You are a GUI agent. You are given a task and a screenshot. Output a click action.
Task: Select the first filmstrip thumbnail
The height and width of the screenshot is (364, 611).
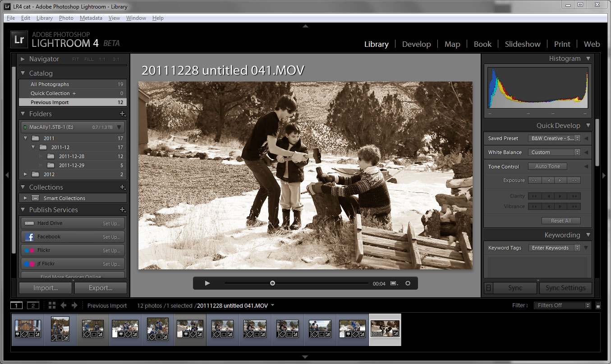coord(28,329)
